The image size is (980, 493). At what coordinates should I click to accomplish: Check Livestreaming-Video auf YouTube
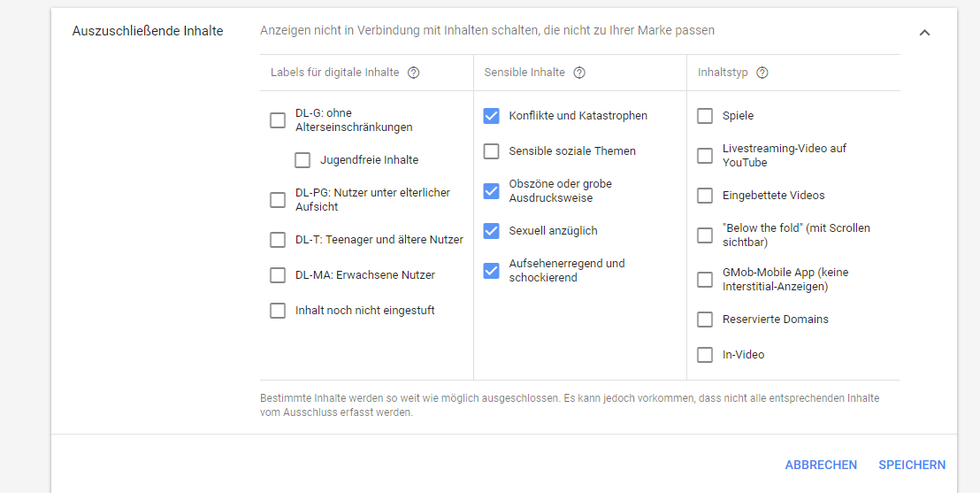705,155
